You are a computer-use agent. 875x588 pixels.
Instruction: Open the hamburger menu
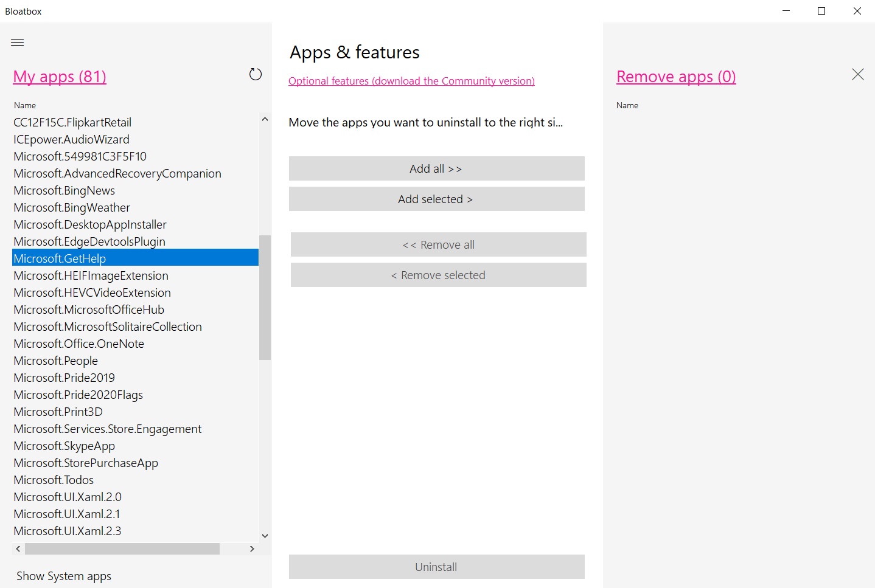[x=18, y=42]
